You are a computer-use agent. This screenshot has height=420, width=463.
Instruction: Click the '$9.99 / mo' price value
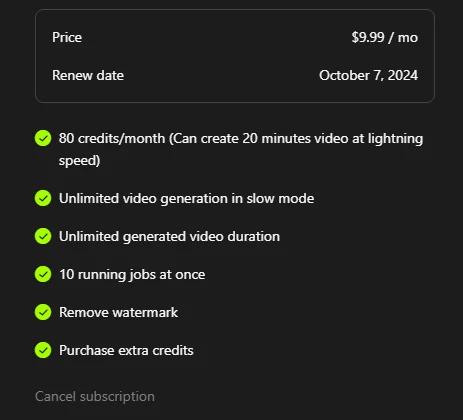click(384, 37)
